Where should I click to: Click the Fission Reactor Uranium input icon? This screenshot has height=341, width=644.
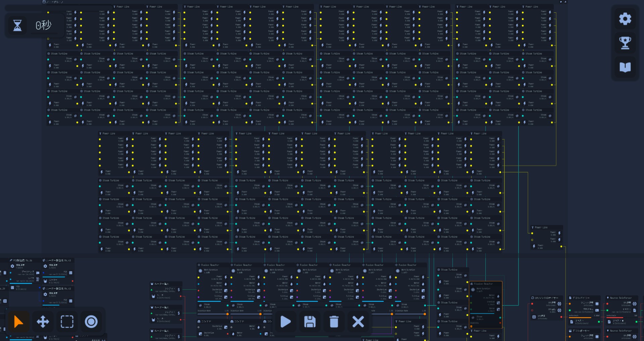click(x=498, y=303)
